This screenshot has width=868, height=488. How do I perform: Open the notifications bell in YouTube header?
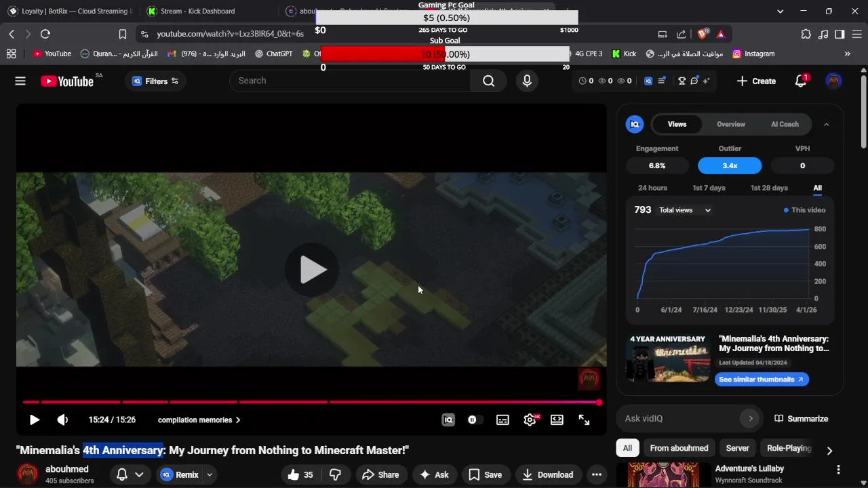801,81
